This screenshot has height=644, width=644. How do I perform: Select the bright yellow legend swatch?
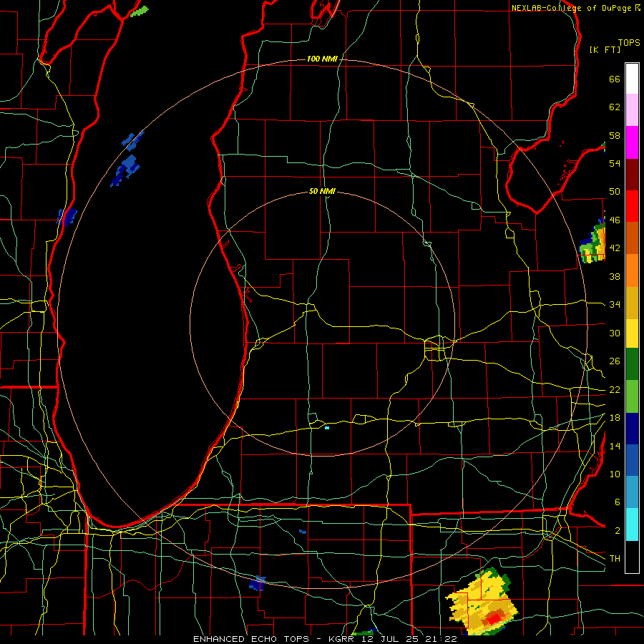click(x=632, y=333)
